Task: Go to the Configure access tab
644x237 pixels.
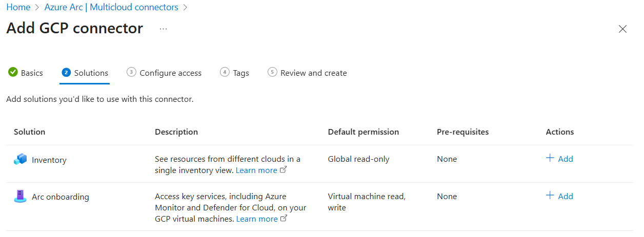Action: 170,73
